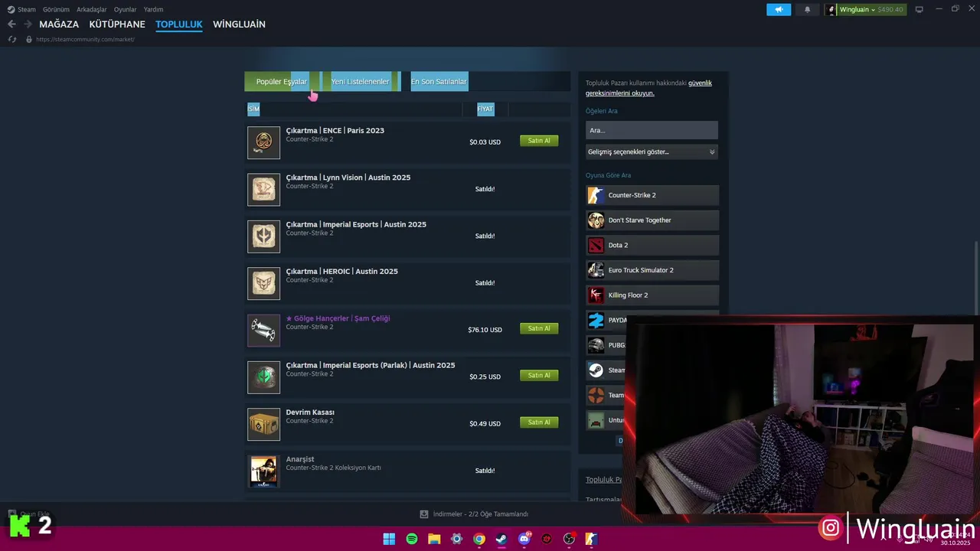This screenshot has height=551, width=980.
Task: Sort by the FİYAT column header
Action: [485, 109]
